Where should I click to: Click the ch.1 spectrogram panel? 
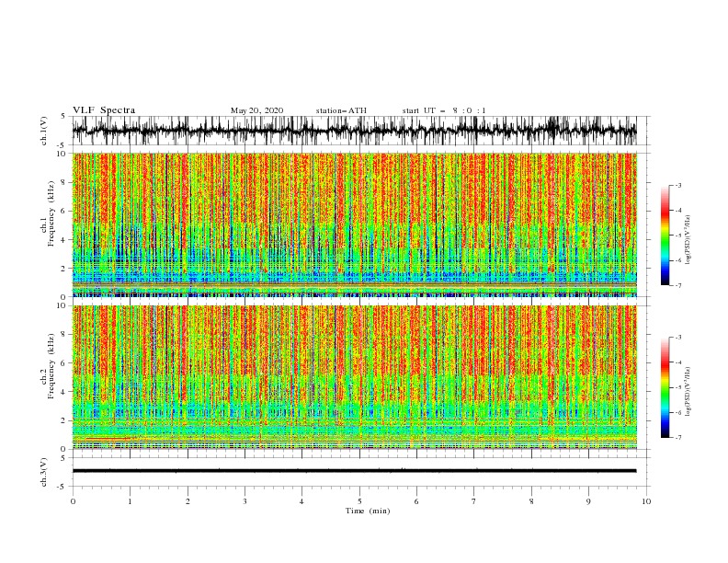pos(355,224)
